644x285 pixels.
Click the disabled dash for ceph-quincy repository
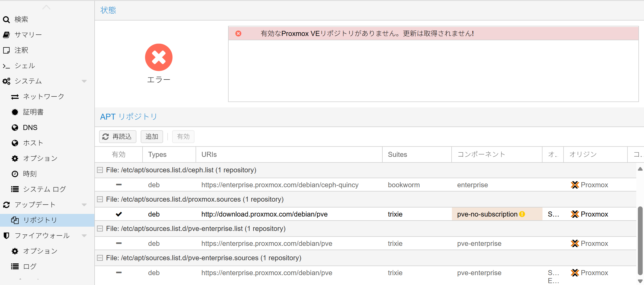pyautogui.click(x=119, y=185)
